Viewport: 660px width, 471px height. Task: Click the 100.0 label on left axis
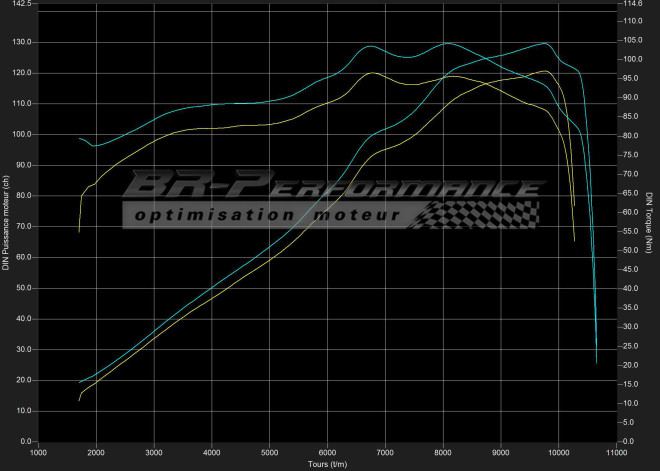[21, 134]
